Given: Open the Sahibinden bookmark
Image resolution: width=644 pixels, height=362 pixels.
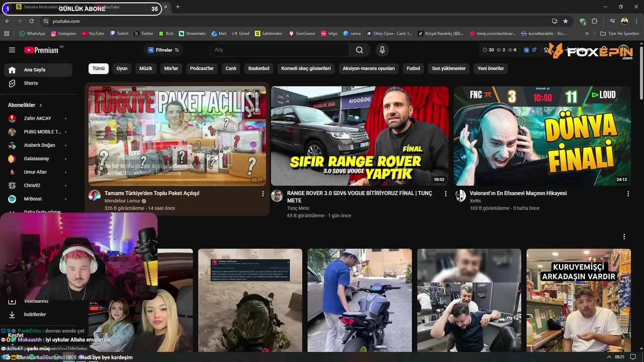Looking at the screenshot, I should (x=268, y=34).
